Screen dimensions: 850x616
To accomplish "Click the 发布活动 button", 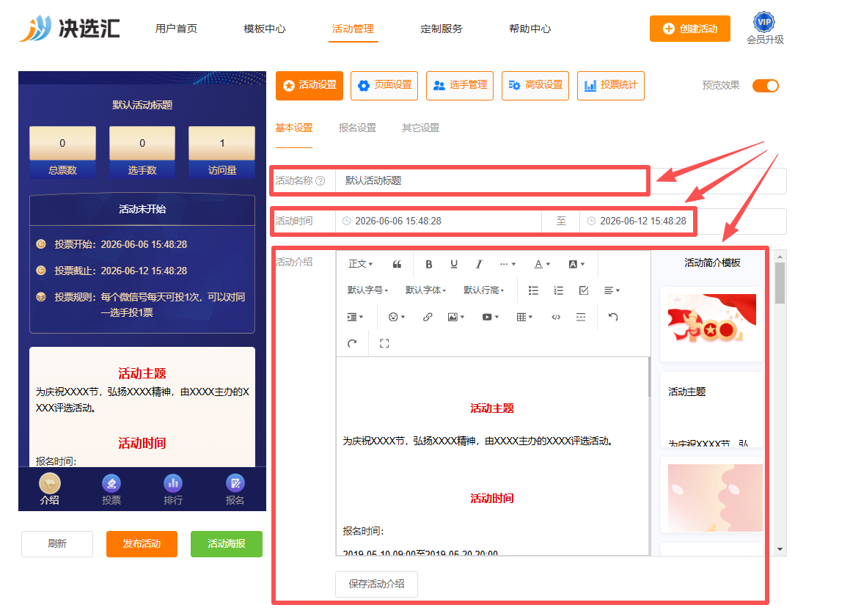I will click(142, 544).
